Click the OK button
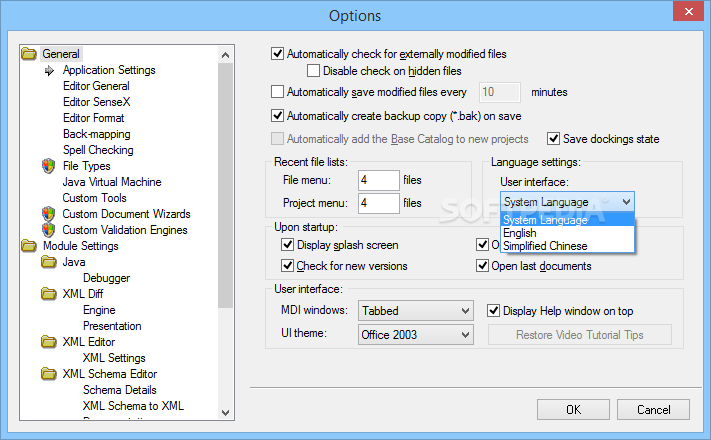Screen dimensions: 711x440 (x=573, y=410)
